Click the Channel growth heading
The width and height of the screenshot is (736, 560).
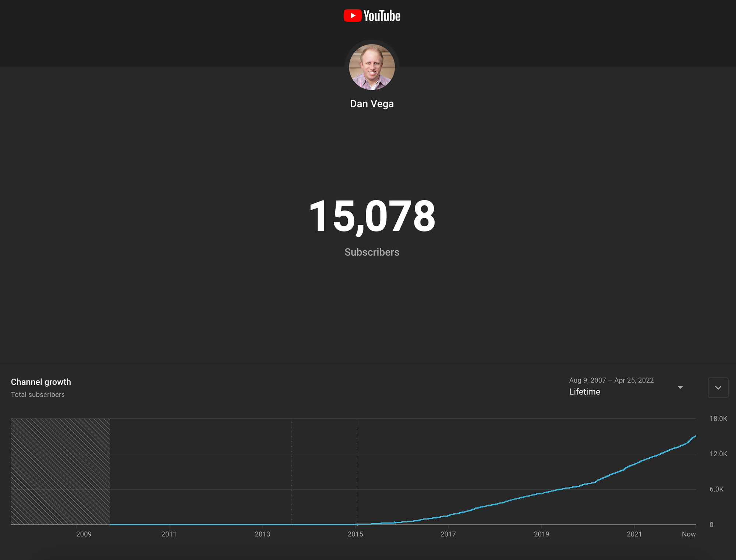coord(41,382)
